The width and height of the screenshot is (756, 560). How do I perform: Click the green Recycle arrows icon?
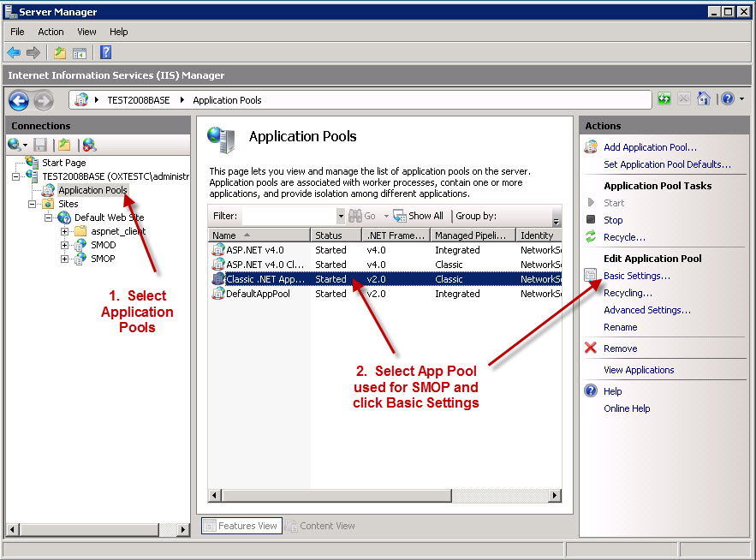(591, 236)
